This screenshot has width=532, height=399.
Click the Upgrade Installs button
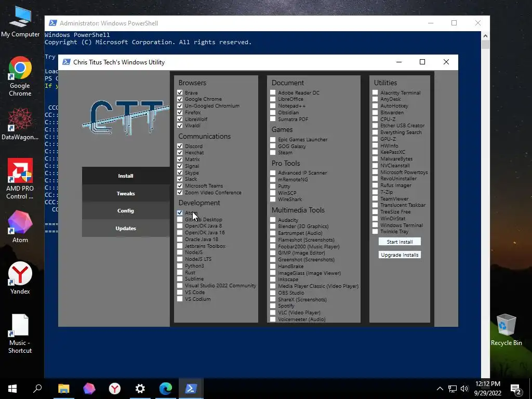(x=400, y=255)
